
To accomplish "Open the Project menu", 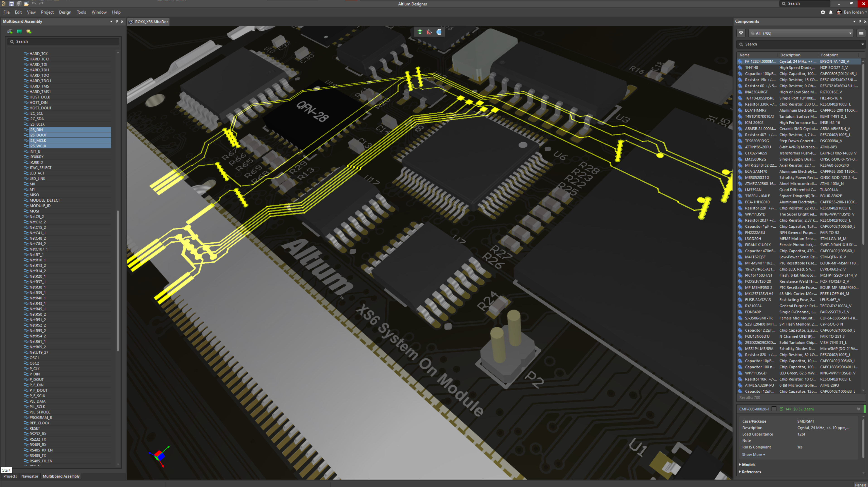I will (x=47, y=12).
